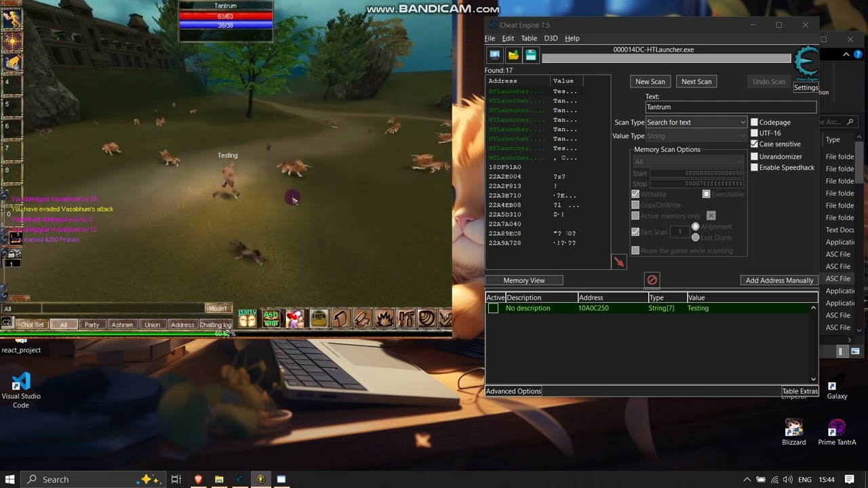Open the File menu in Cheat Engine
The image size is (868, 488).
click(x=490, y=39)
